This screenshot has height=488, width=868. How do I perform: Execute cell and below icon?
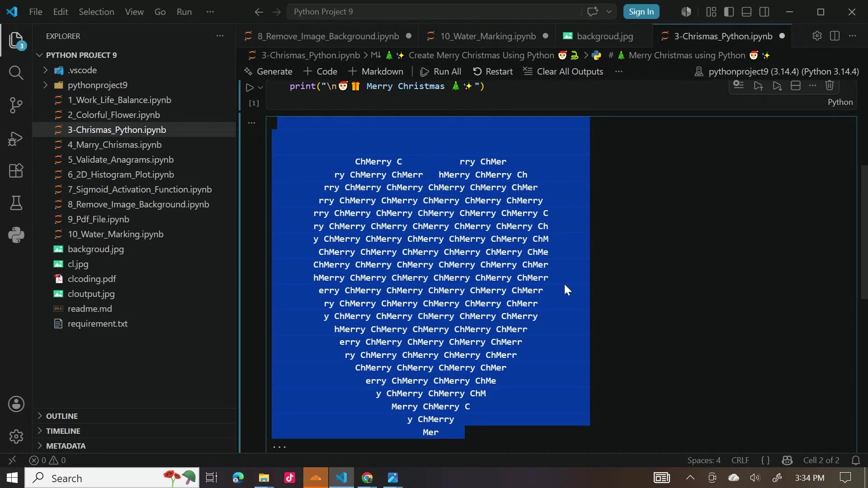[777, 85]
